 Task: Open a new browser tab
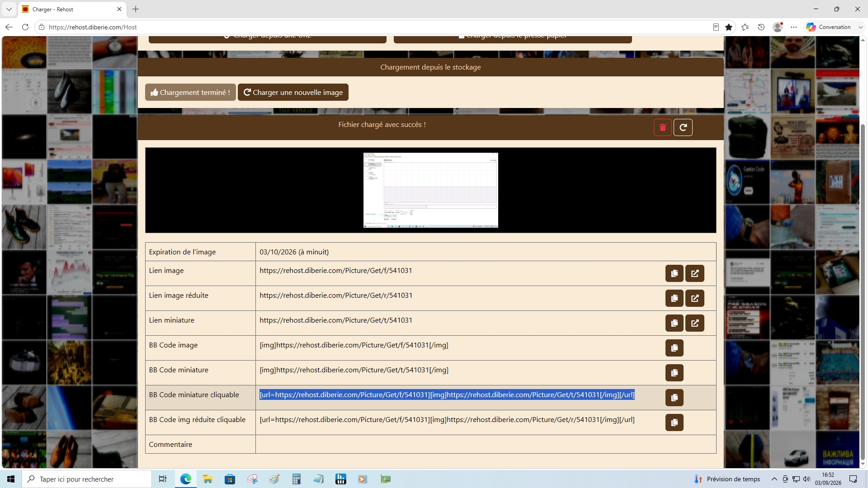coord(136,9)
